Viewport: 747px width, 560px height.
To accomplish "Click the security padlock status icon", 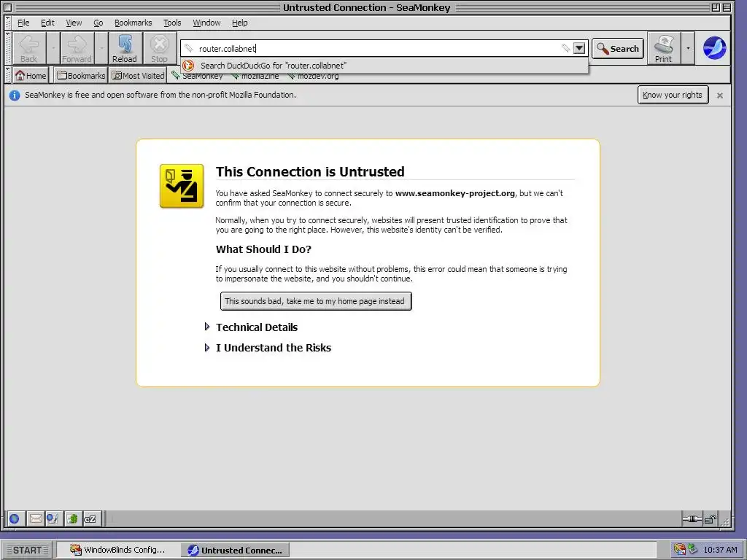I will [711, 519].
